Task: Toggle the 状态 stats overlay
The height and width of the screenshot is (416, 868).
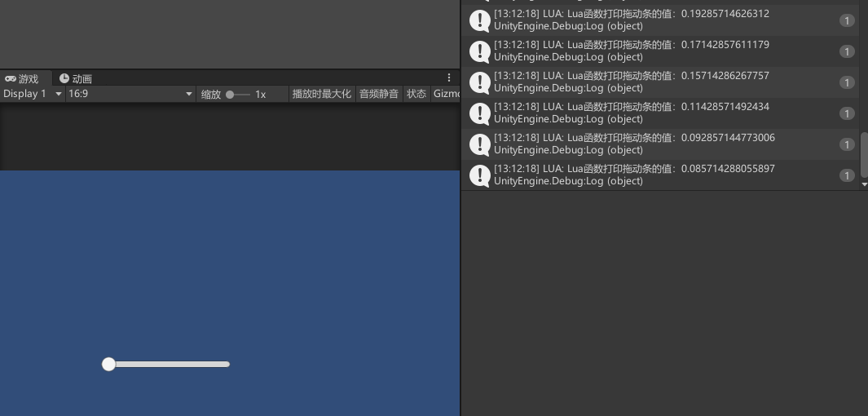Action: pyautogui.click(x=416, y=94)
